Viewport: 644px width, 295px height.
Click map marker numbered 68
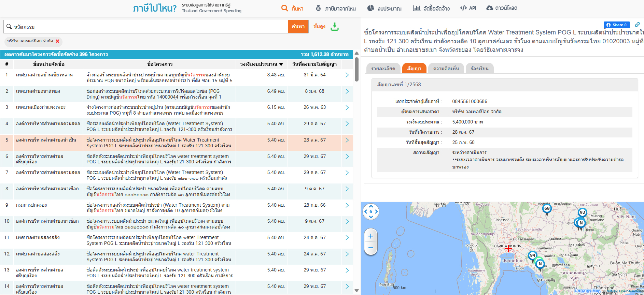547,209
